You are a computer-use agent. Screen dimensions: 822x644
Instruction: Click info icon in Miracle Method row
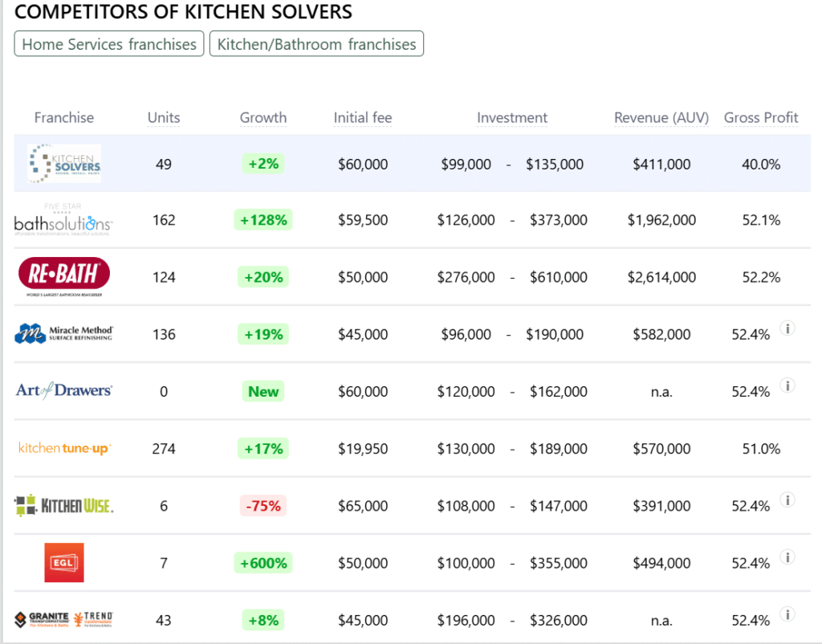(x=787, y=328)
